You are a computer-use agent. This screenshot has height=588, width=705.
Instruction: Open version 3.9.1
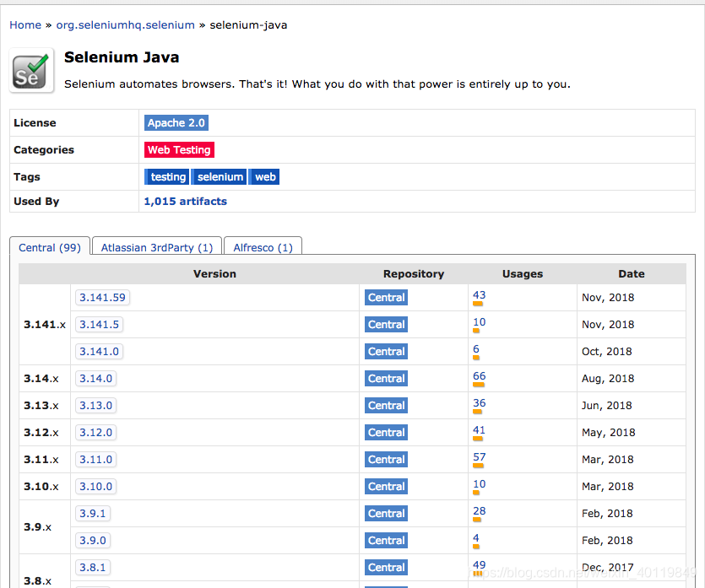point(93,513)
